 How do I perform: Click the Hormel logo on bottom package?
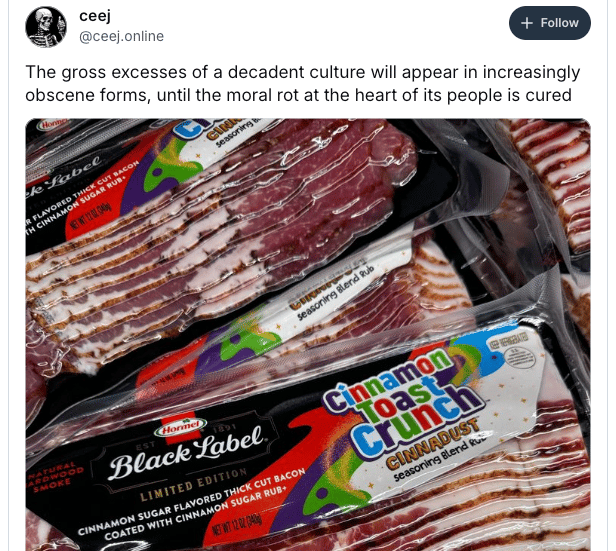coord(181,427)
